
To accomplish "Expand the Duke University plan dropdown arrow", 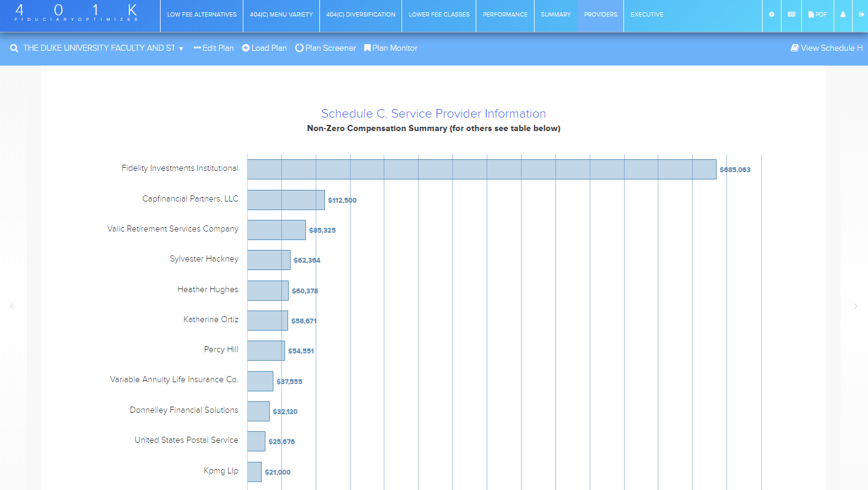I will click(x=181, y=49).
